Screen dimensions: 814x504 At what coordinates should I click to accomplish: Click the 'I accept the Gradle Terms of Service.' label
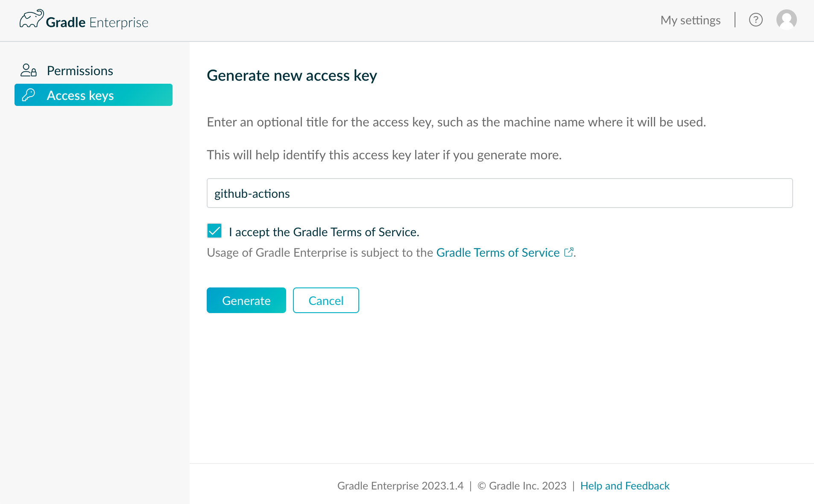click(324, 232)
